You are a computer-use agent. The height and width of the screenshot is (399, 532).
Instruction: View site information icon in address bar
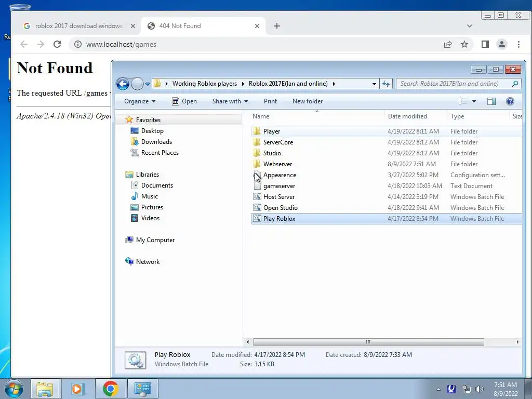pos(78,44)
